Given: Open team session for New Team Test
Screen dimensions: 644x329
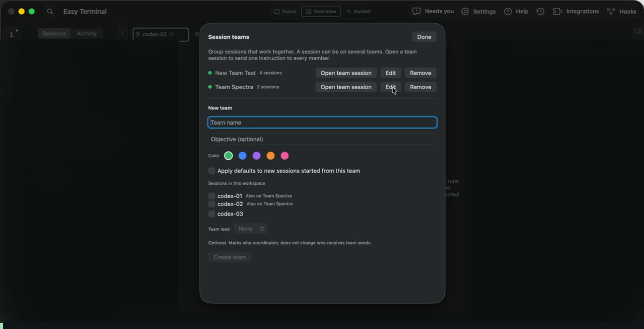Looking at the screenshot, I should (346, 73).
